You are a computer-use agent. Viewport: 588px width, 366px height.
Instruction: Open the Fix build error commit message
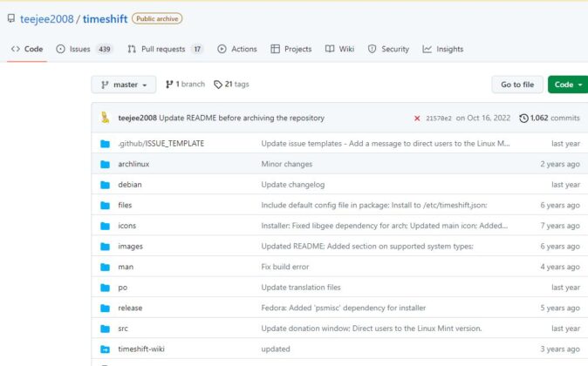285,267
